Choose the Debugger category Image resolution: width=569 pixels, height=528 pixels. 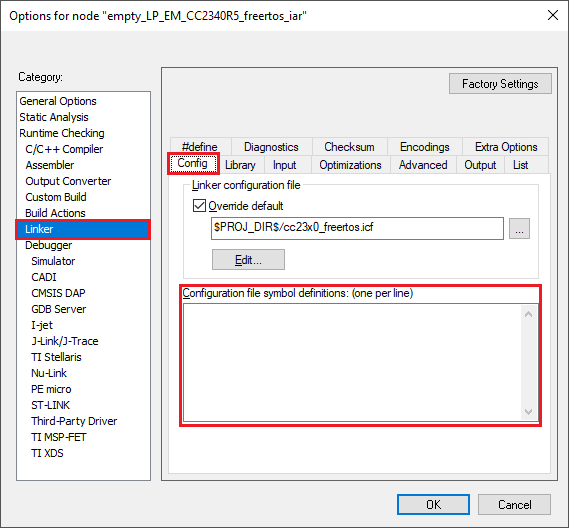click(x=49, y=245)
